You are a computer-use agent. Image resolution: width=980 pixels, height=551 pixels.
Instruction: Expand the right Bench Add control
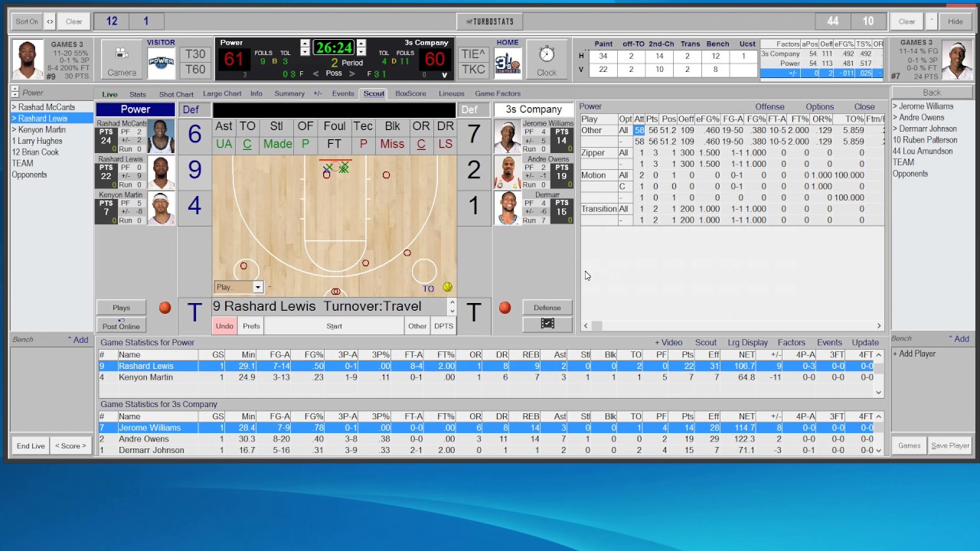point(959,339)
